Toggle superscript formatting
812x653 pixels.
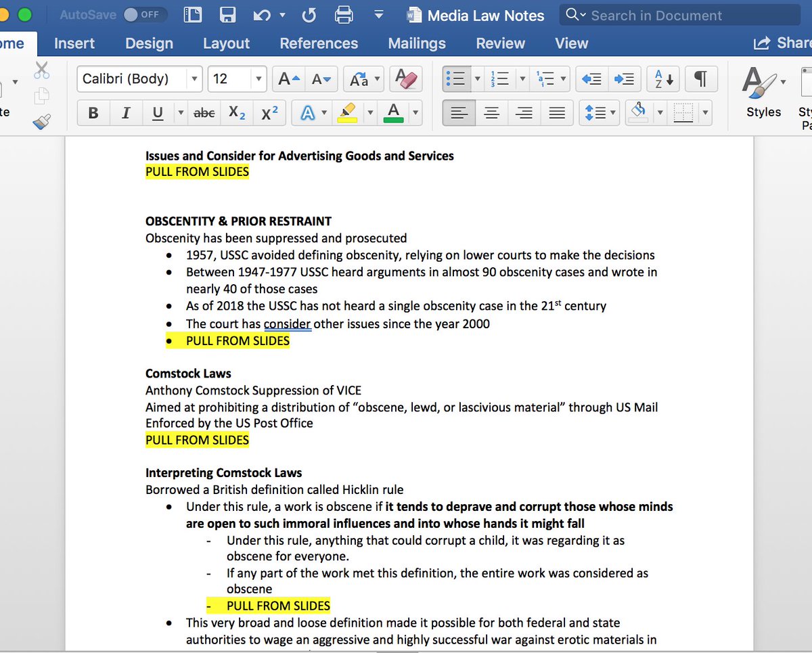coord(269,113)
